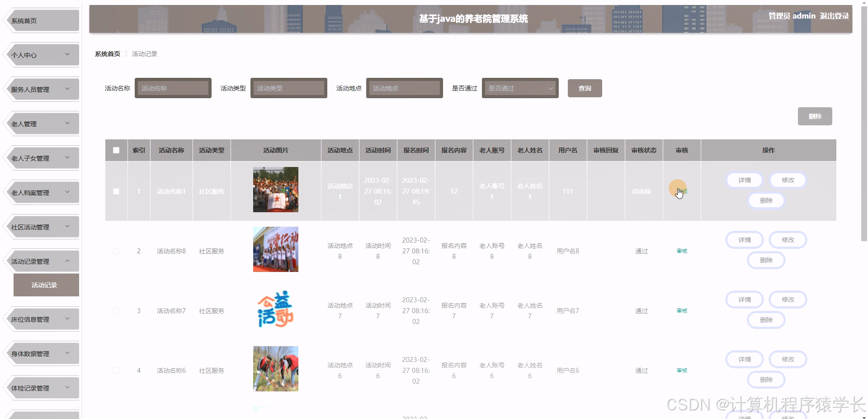Click 系统首页 in the breadcrumb
Image resolution: width=868 pixels, height=419 pixels.
click(108, 54)
